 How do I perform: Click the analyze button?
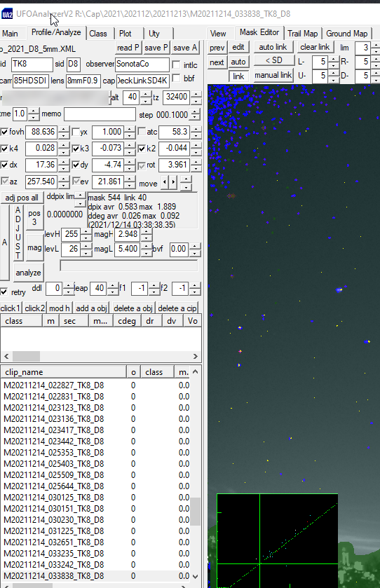29,273
